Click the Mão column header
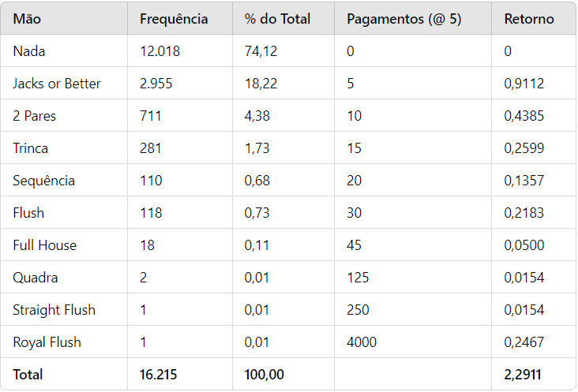 click(x=27, y=19)
